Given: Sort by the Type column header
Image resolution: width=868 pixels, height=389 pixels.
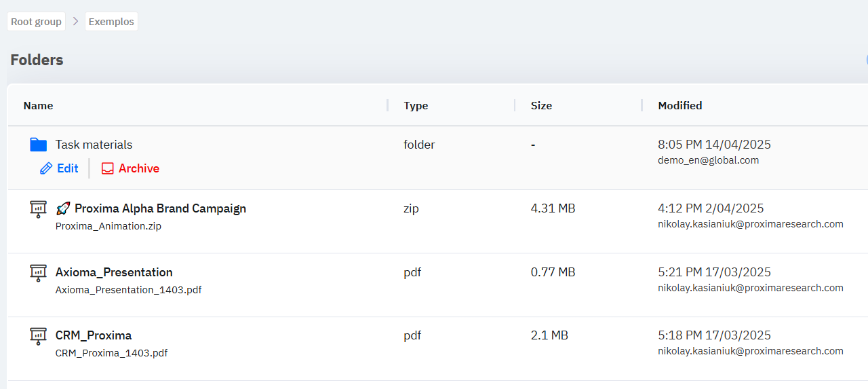Looking at the screenshot, I should [x=416, y=106].
